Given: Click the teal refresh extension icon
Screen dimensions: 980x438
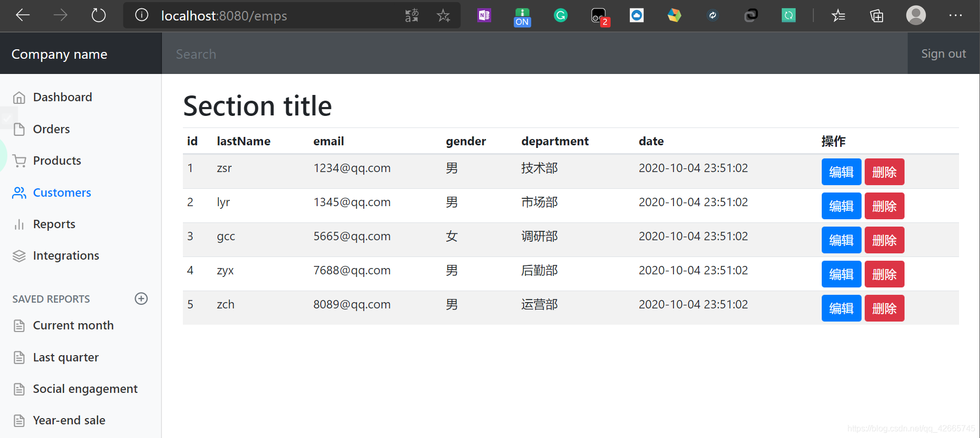Looking at the screenshot, I should (x=789, y=16).
